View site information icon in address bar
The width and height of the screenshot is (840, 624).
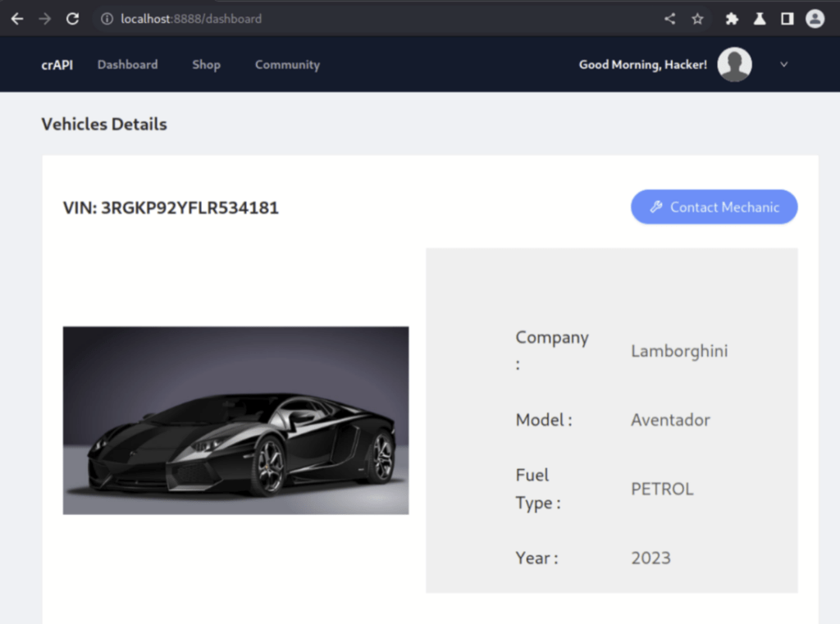tap(107, 19)
